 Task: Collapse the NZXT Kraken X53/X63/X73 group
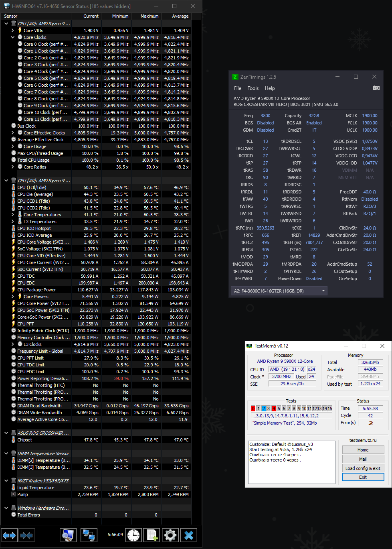click(x=6, y=481)
